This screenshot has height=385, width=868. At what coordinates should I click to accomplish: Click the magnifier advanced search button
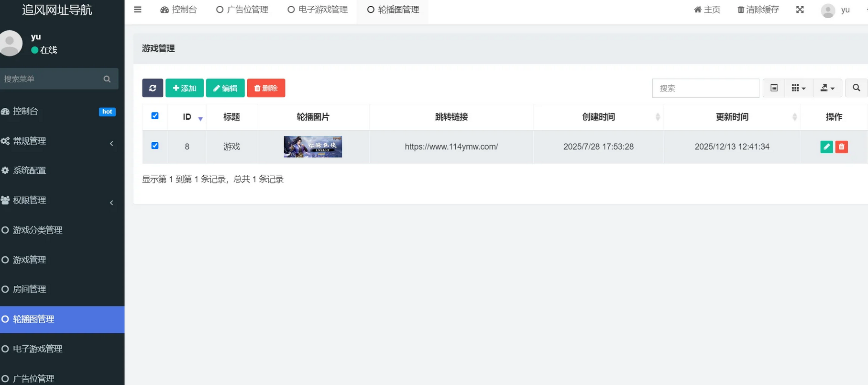tap(857, 88)
